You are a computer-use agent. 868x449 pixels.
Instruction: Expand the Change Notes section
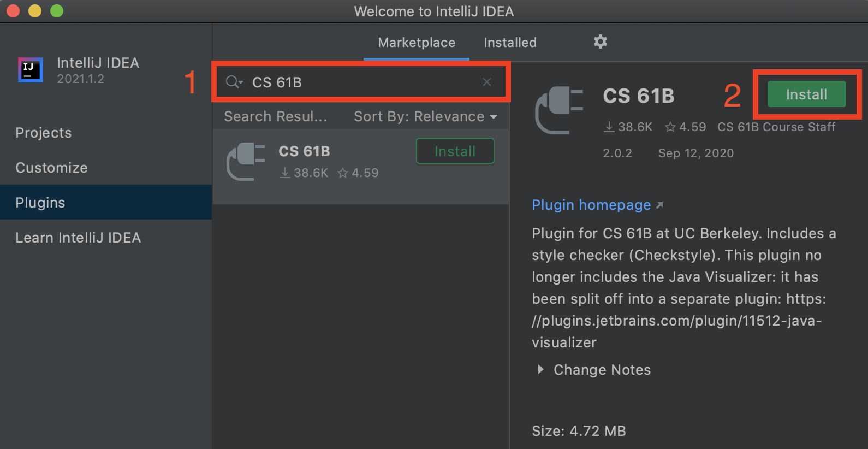pyautogui.click(x=540, y=370)
